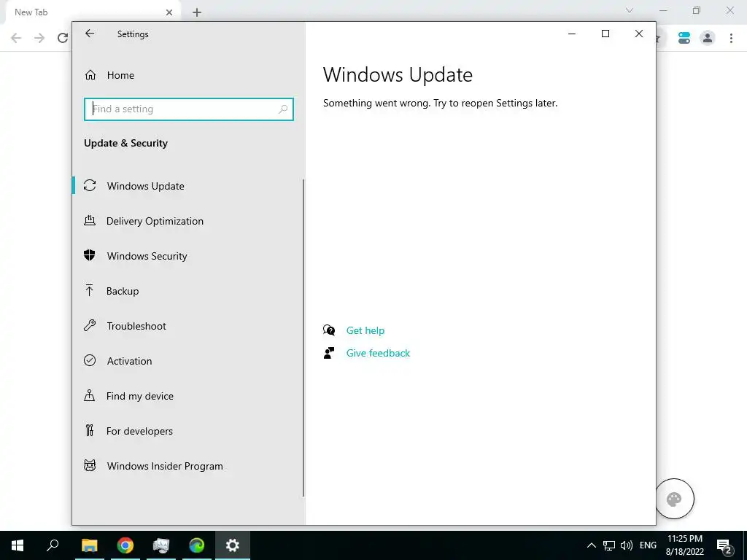The height and width of the screenshot is (560, 747).
Task: Open Windows Insider Program page
Action: (x=164, y=466)
